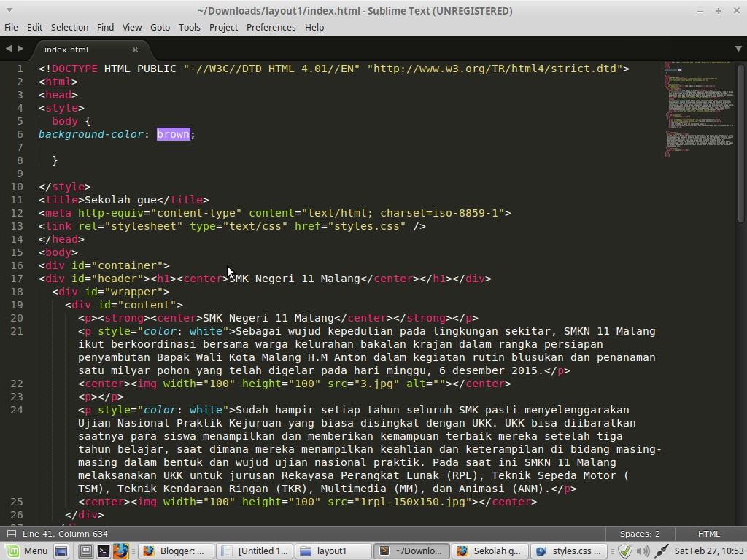The width and height of the screenshot is (747, 560).
Task: Open the clock showing Sat Feb 27
Action: (708, 551)
